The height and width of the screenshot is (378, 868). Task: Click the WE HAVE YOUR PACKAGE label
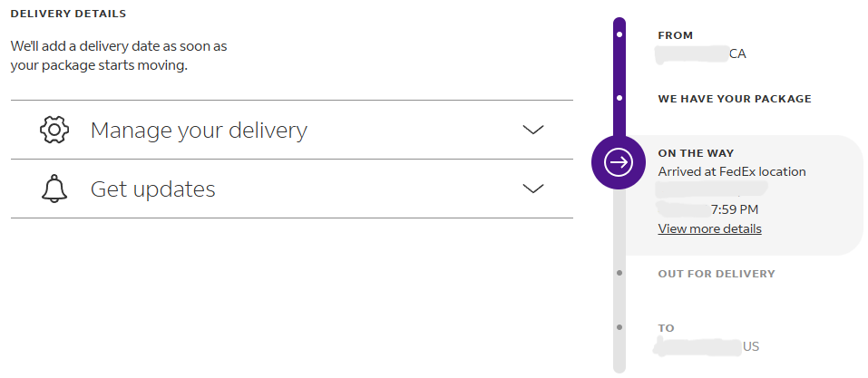pyautogui.click(x=734, y=99)
